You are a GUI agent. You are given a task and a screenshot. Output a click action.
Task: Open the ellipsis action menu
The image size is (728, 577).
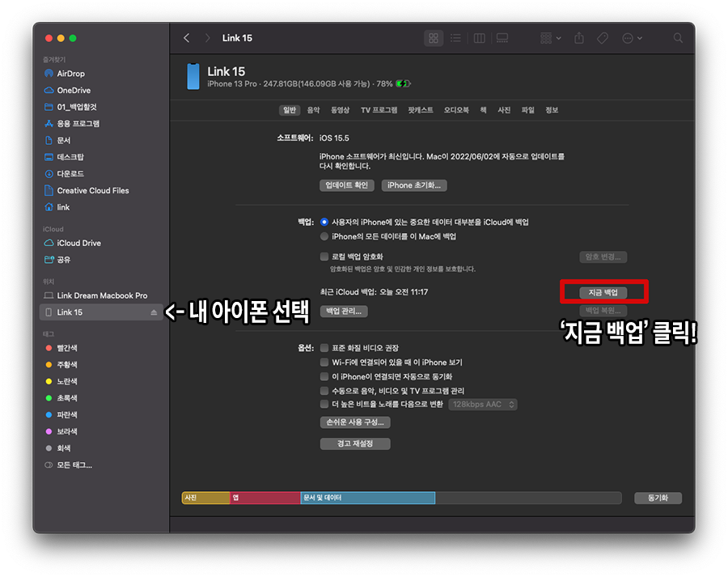pyautogui.click(x=632, y=38)
